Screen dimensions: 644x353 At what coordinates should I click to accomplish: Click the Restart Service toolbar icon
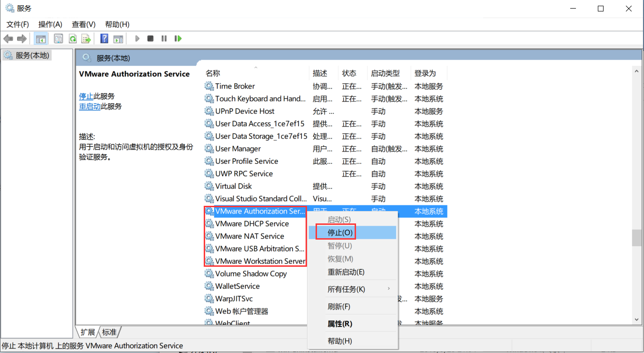(178, 39)
